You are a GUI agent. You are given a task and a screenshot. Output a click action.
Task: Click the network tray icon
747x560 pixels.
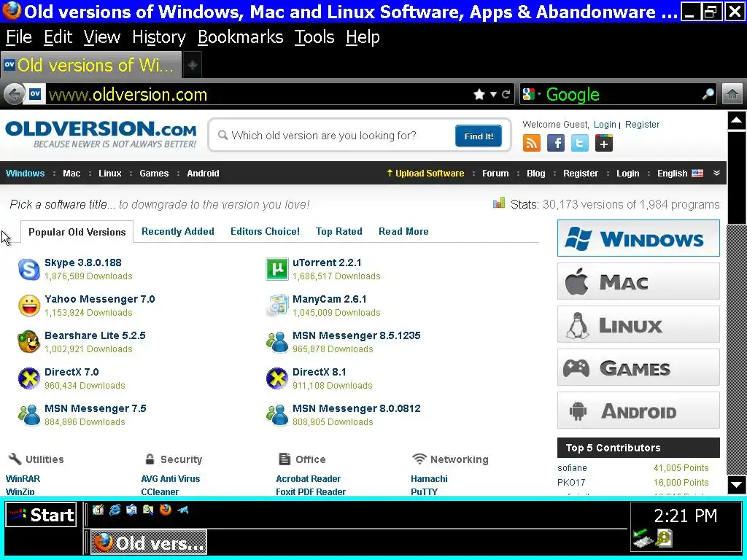pos(641,538)
